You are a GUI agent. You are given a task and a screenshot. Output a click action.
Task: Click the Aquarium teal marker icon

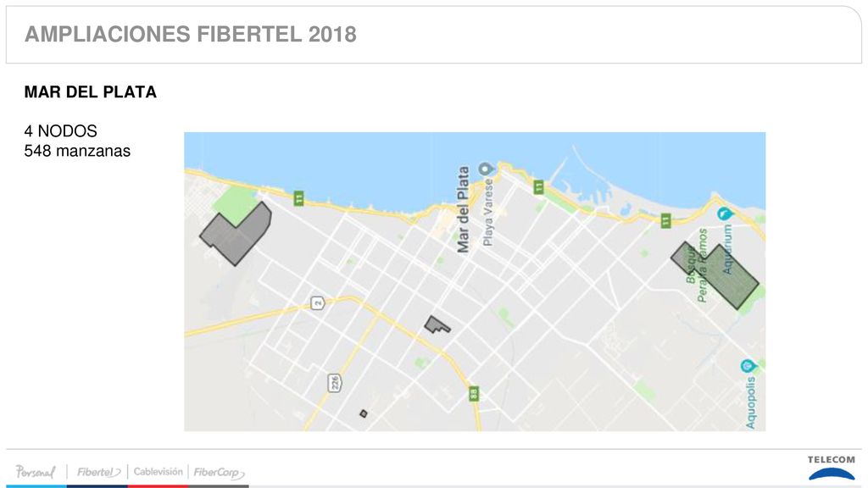724,213
